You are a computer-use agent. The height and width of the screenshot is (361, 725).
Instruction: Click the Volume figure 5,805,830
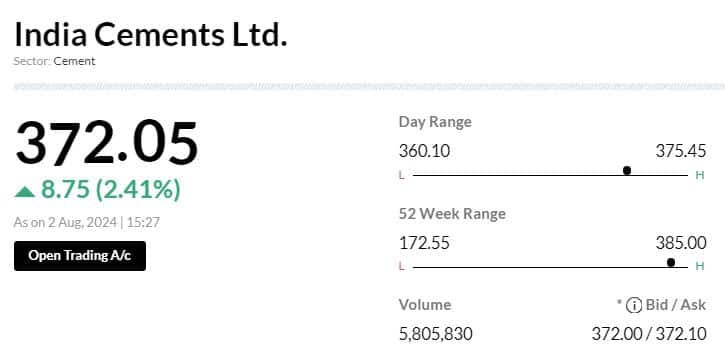coord(436,334)
